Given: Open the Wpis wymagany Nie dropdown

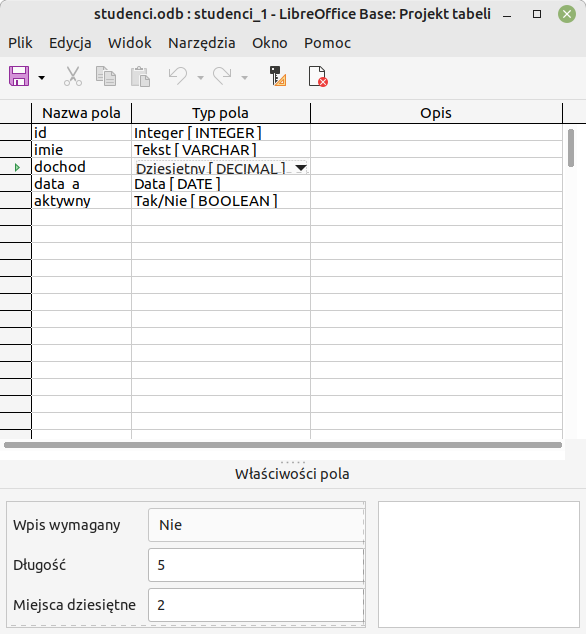Looking at the screenshot, I should (256, 525).
